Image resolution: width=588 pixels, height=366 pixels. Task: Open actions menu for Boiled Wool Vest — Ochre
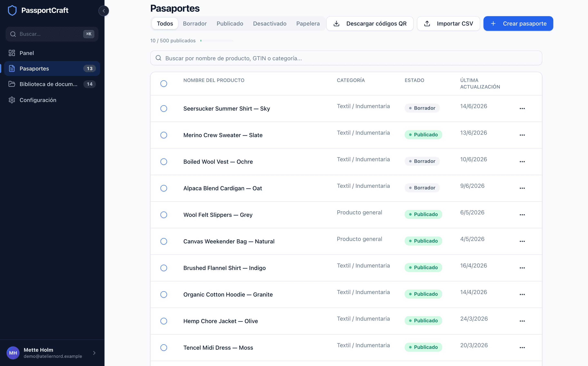pos(522,162)
